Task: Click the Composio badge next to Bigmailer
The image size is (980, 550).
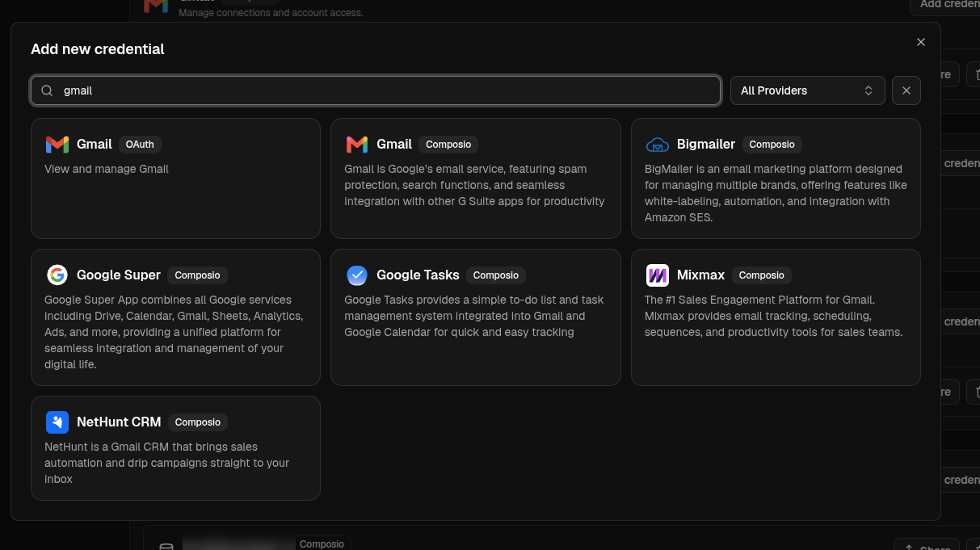Action: point(772,145)
